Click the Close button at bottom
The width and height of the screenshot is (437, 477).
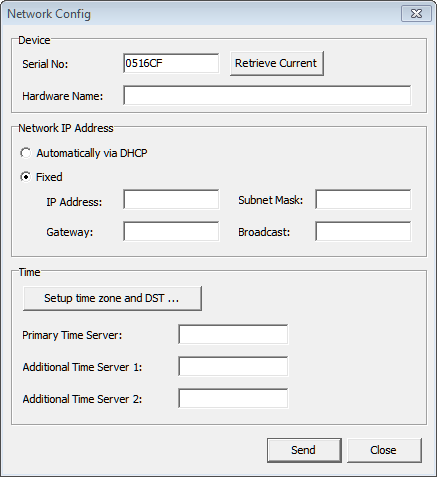(384, 450)
